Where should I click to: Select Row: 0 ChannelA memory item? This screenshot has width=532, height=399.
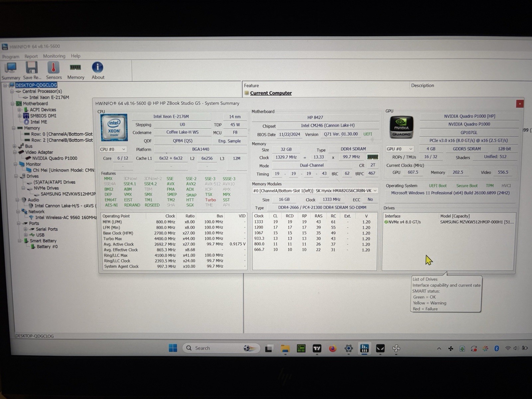coord(62,134)
